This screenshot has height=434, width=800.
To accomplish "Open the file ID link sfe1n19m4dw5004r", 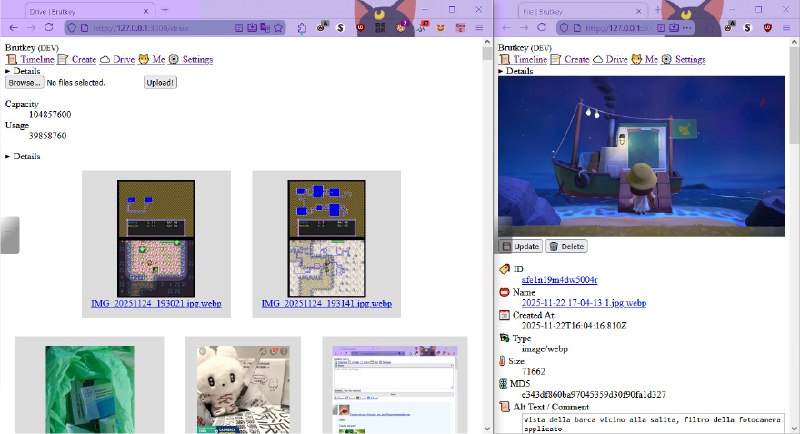I will 559,280.
